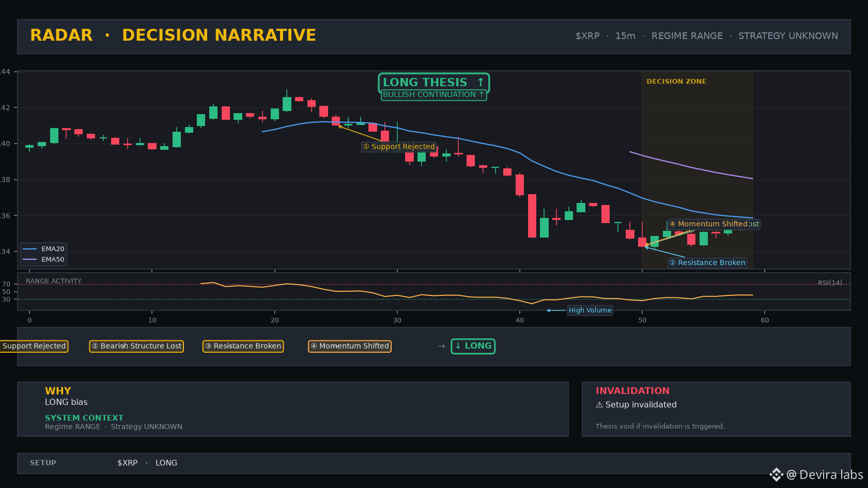The width and height of the screenshot is (868, 488).
Task: Click the x-axis tick label 30
Action: (x=397, y=320)
